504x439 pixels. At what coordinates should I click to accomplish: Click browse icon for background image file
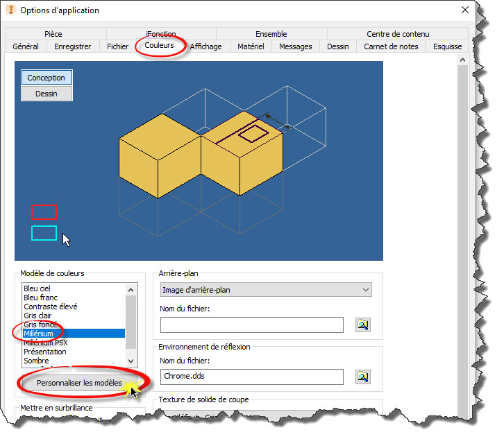pos(364,325)
